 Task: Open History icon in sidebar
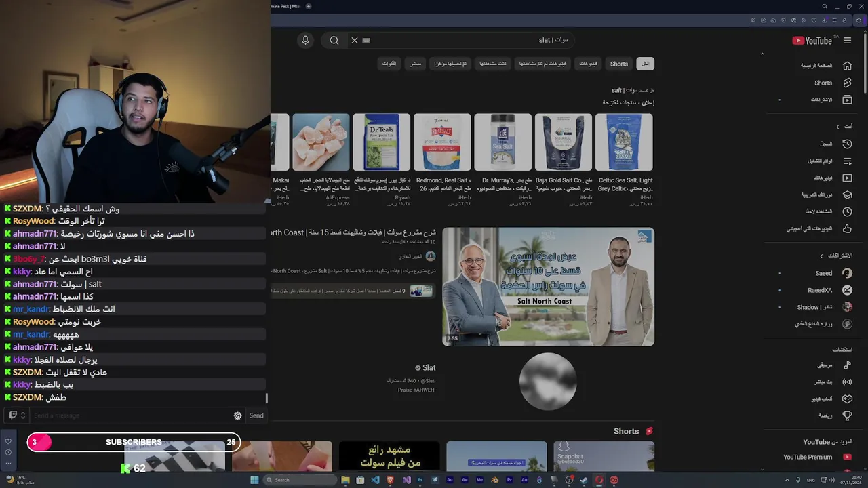[x=847, y=144]
